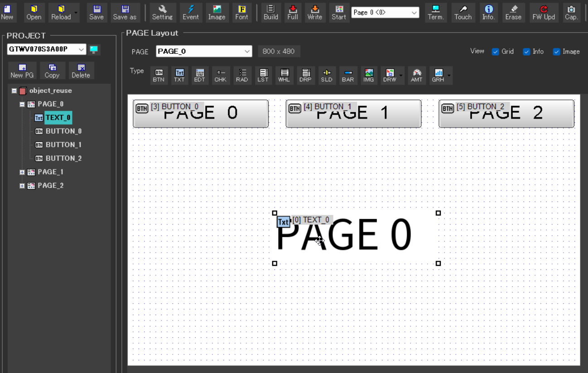Toggle the Image view checkbox
The height and width of the screenshot is (373, 588).
(556, 51)
